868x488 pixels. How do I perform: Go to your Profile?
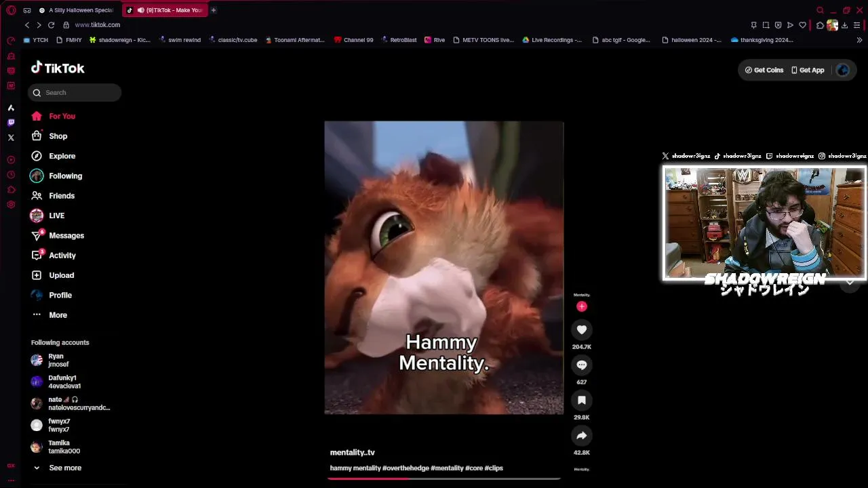pos(51,295)
